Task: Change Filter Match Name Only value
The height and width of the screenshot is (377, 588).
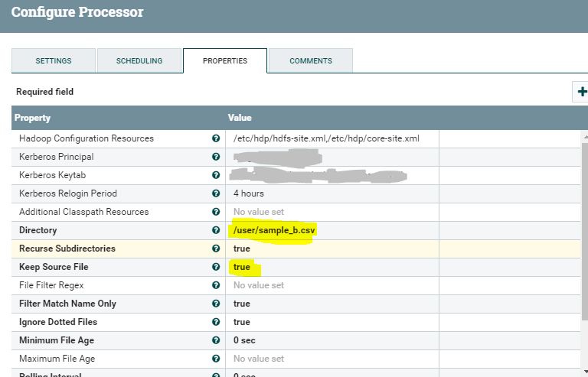Action: [242, 304]
